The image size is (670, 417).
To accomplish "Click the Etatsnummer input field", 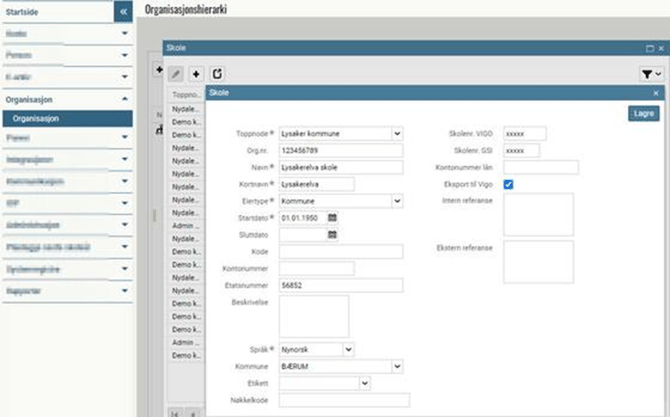I will pos(340,285).
